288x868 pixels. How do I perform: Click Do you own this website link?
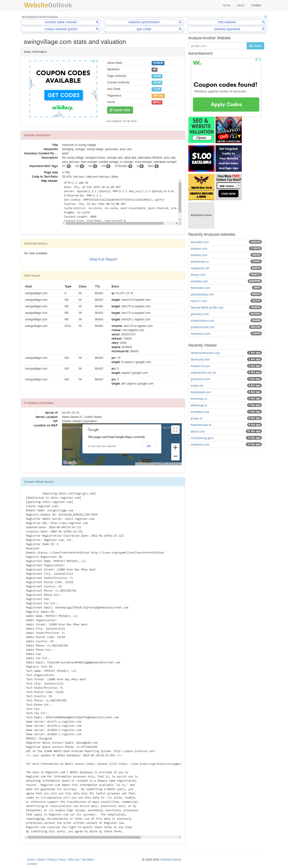click(102, 446)
